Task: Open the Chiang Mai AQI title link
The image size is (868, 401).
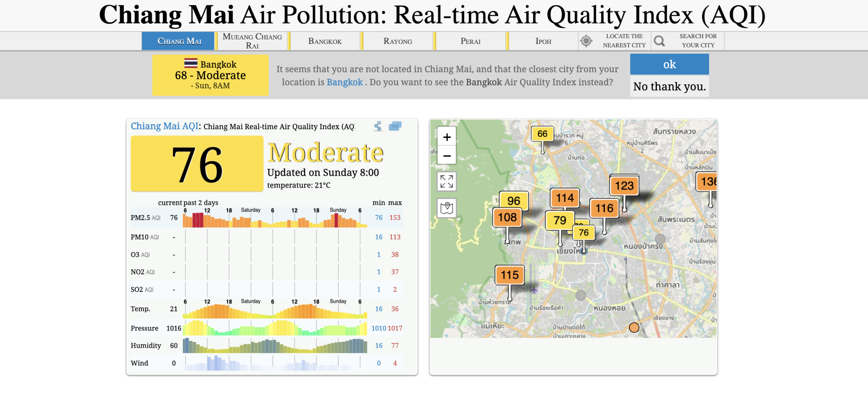Action: pos(164,126)
